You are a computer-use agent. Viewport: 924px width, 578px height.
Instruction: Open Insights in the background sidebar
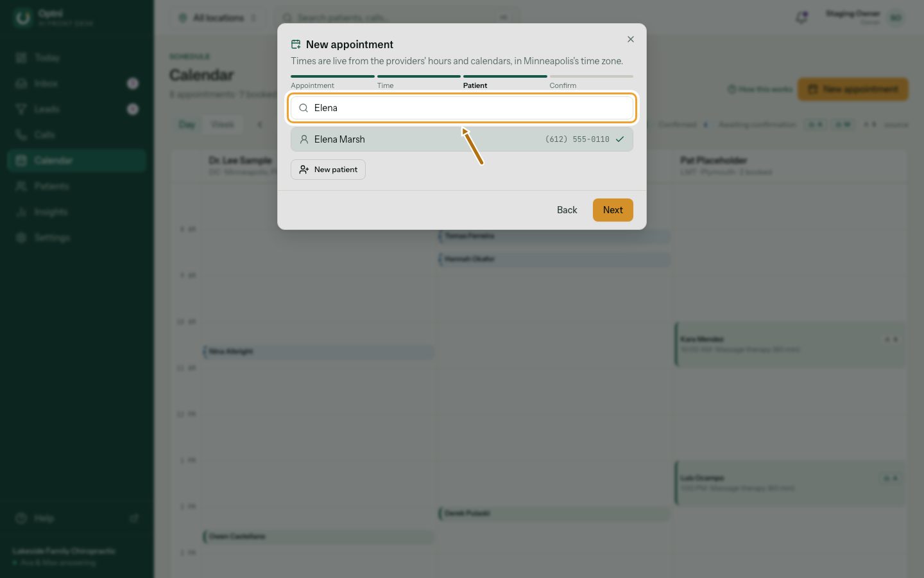tap(77, 212)
